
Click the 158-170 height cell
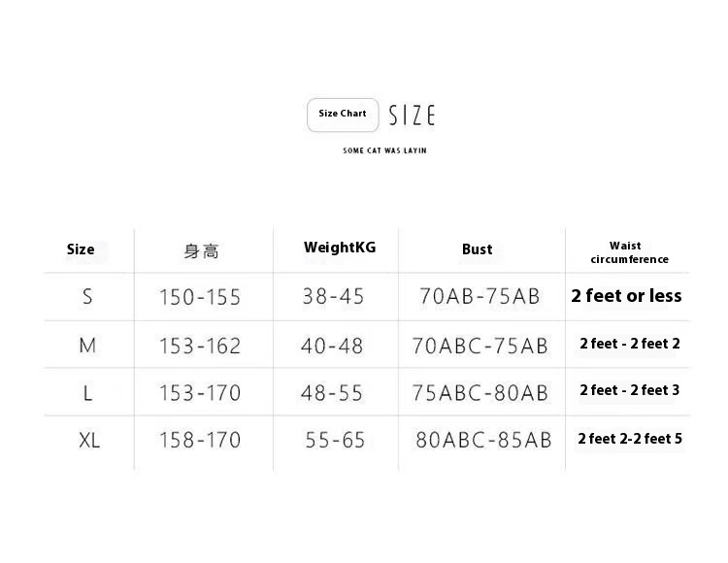200,440
